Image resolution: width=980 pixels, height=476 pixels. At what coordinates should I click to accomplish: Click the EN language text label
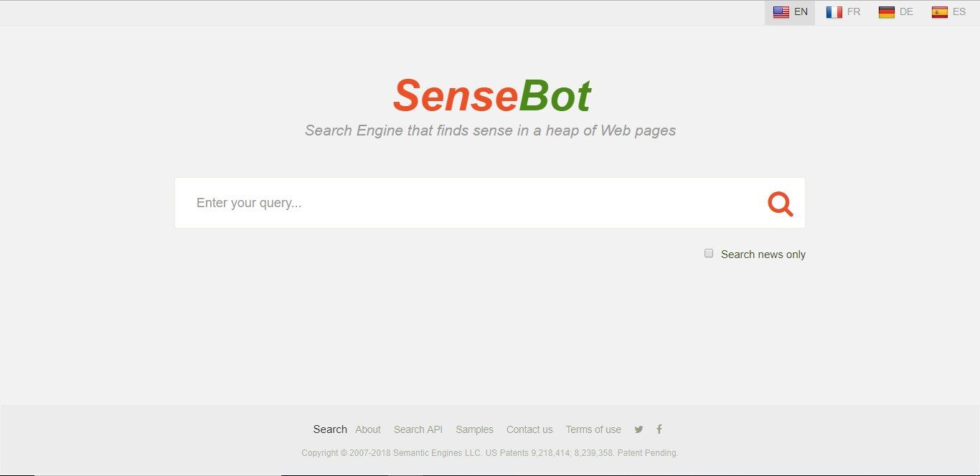[x=801, y=12]
